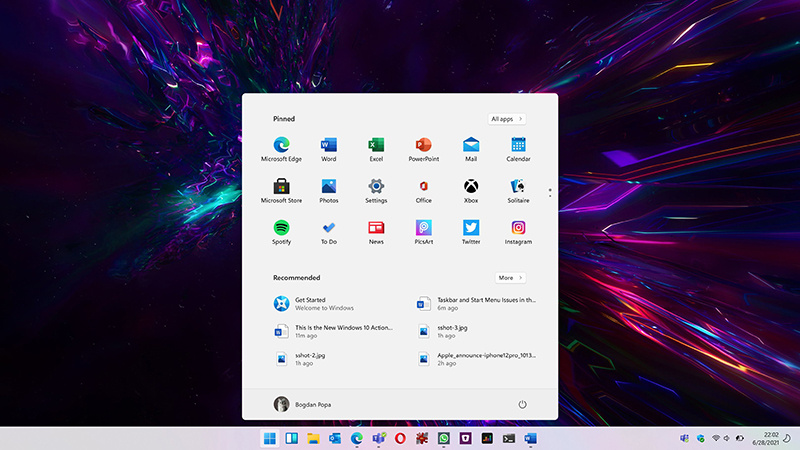This screenshot has height=450, width=800.
Task: Start PowerPoint from pinned apps
Action: 423,149
